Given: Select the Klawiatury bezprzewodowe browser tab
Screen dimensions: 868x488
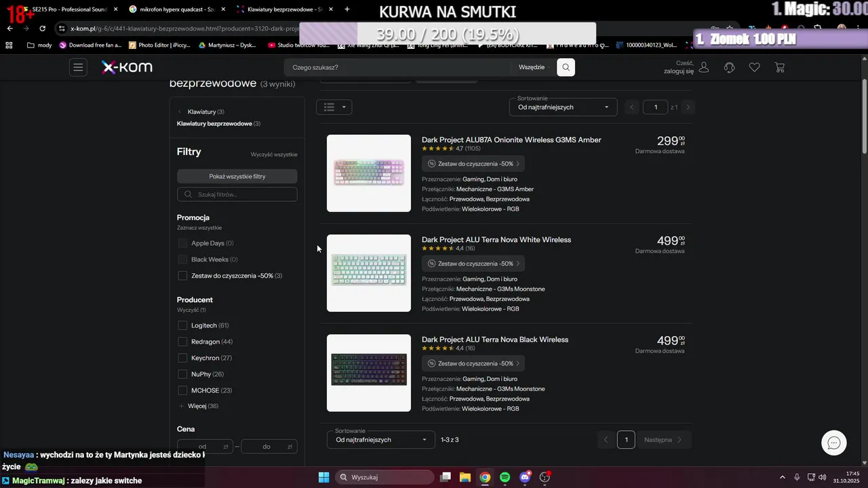Looking at the screenshot, I should point(283,9).
